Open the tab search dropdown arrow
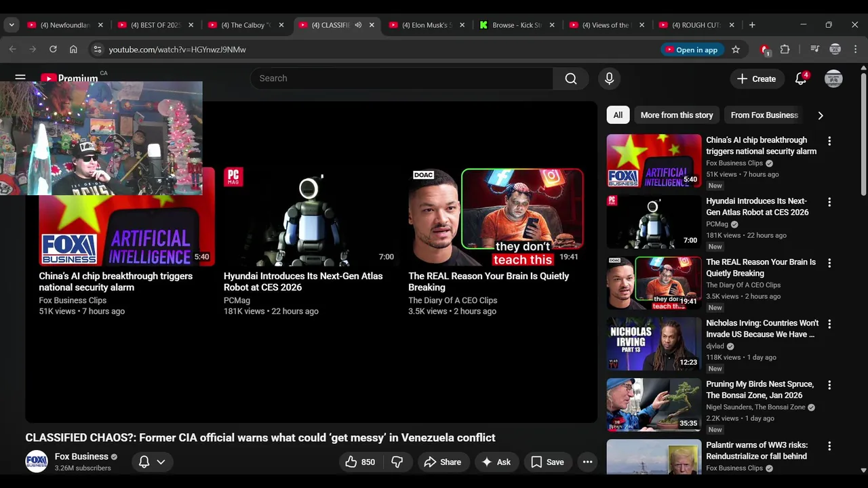The height and width of the screenshot is (488, 868). click(12, 25)
